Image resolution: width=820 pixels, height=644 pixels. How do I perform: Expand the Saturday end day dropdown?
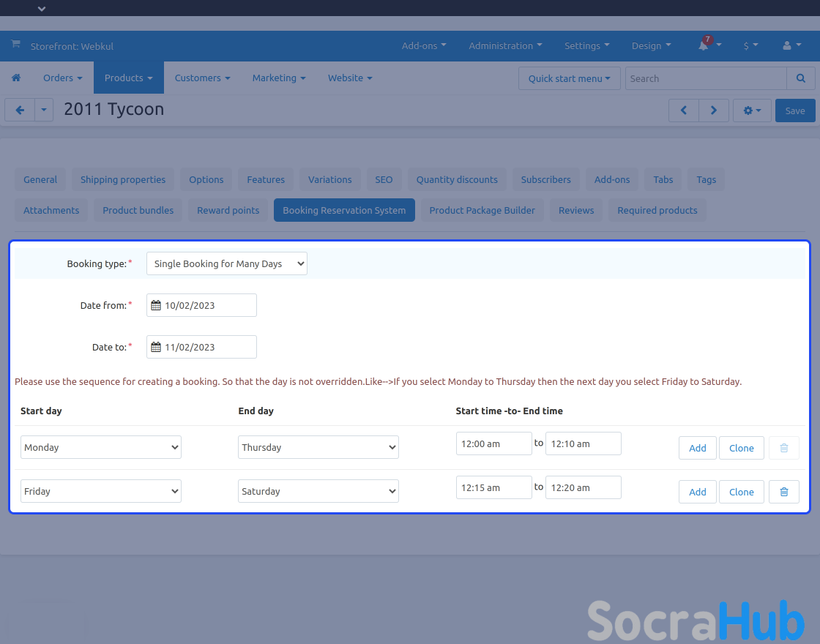pos(318,491)
